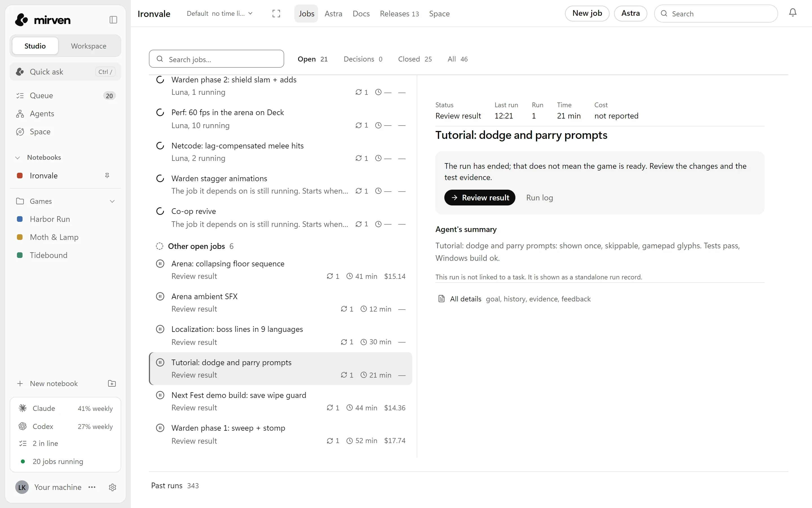Open the Astra tab

click(333, 14)
